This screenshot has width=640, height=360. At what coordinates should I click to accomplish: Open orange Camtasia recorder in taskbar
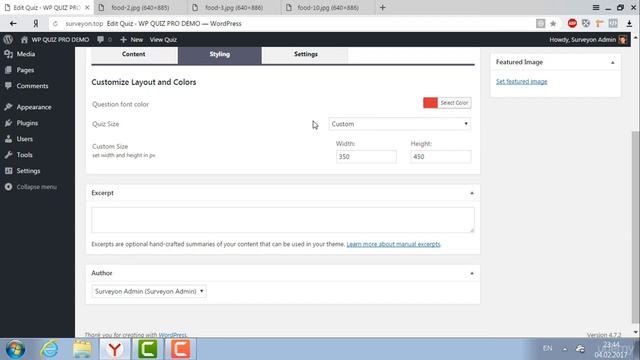(180, 349)
